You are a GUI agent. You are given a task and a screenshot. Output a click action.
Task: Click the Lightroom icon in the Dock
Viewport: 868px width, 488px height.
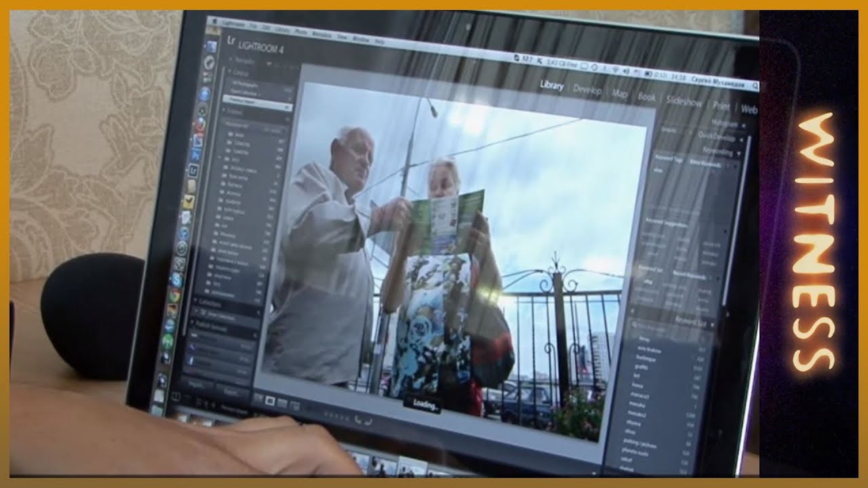pos(194,169)
